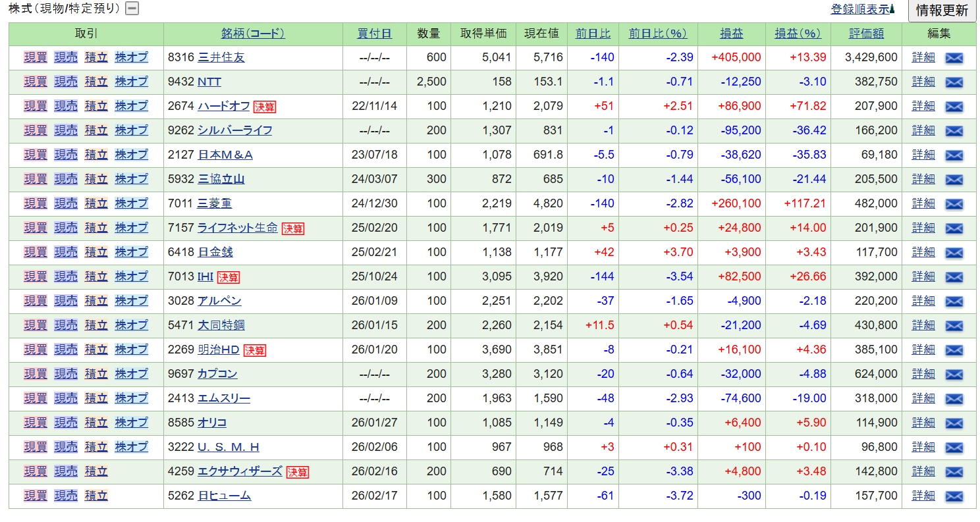
Task: Sort by 買付日 column header
Action: (374, 34)
